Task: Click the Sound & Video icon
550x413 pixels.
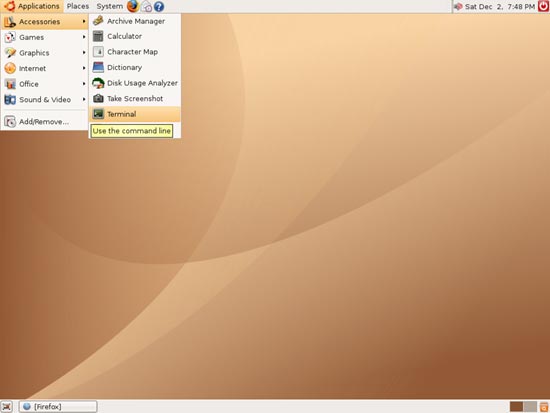Action: point(10,100)
